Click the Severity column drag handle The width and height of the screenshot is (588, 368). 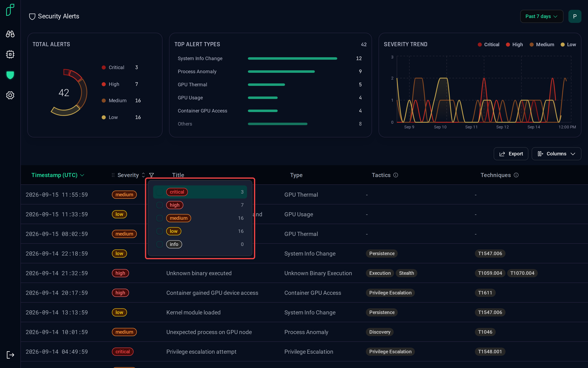pos(113,175)
